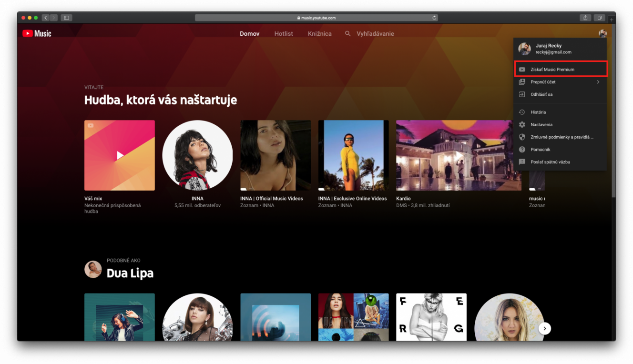Open the FERG album cover thumbnail

431,317
